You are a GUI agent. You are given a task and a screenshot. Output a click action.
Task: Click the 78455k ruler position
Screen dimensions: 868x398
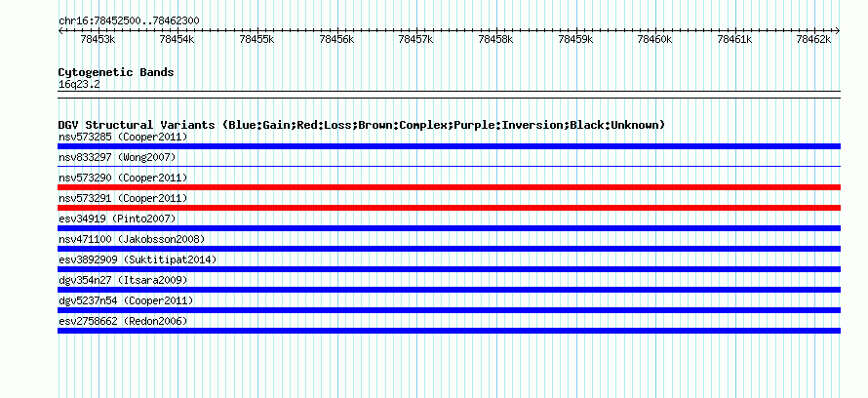point(256,39)
